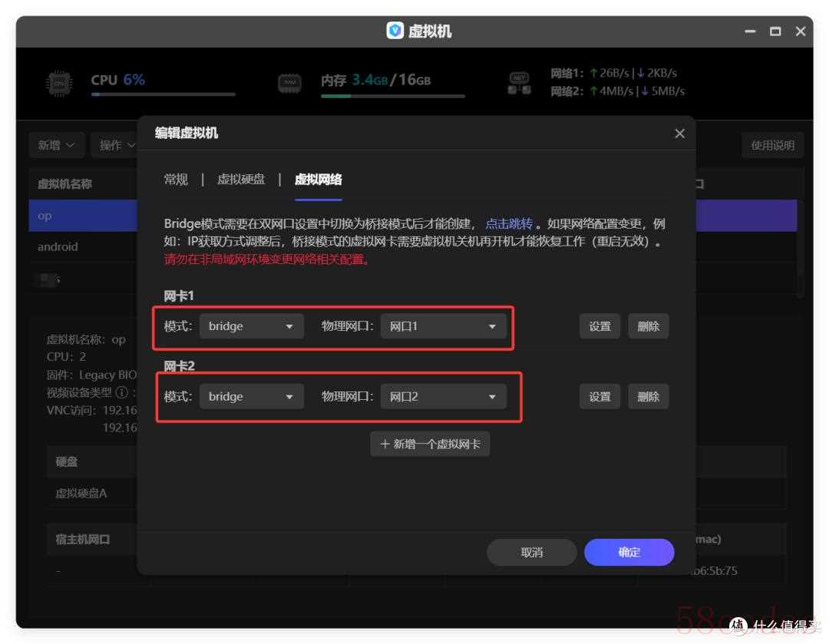This screenshot has height=644, width=829.
Task: Open the 网卡2 模式 bridge dropdown
Action: coord(251,397)
